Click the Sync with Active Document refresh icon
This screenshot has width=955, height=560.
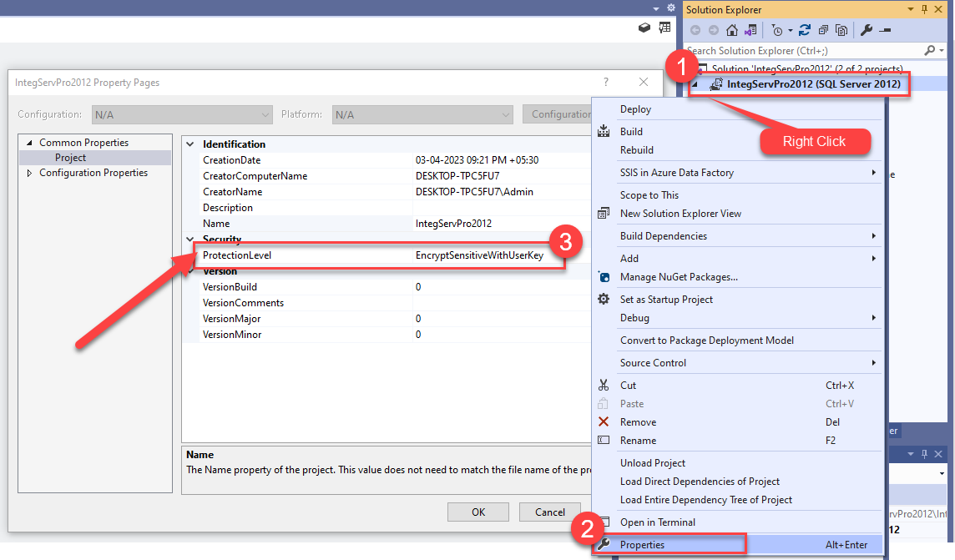(x=805, y=30)
